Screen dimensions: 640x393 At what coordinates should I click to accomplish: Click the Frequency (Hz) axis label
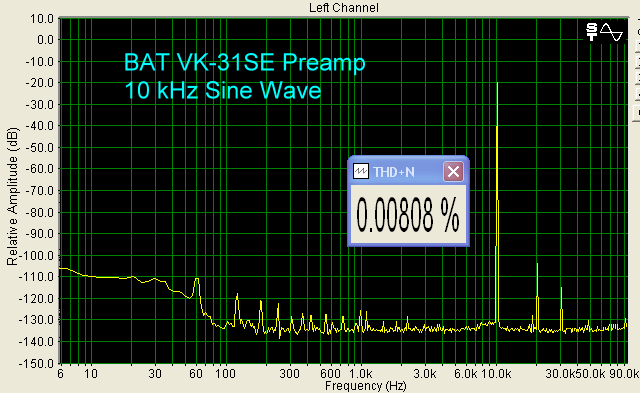366,386
